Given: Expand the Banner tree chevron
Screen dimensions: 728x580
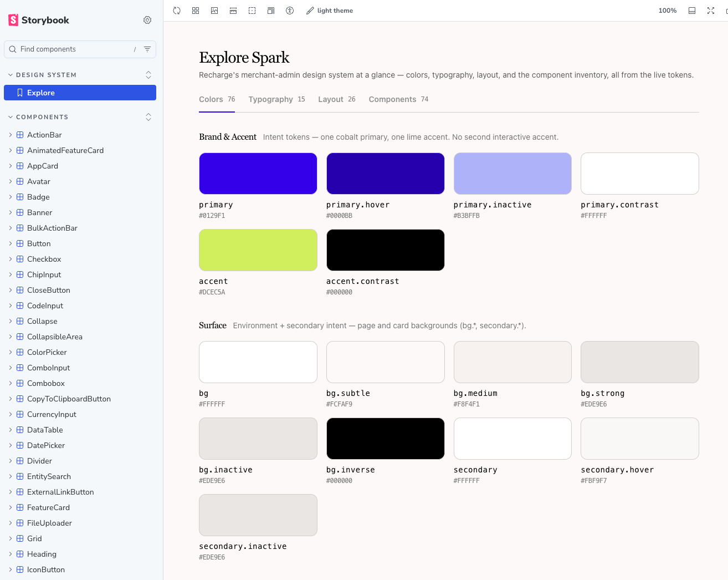Looking at the screenshot, I should coord(10,212).
